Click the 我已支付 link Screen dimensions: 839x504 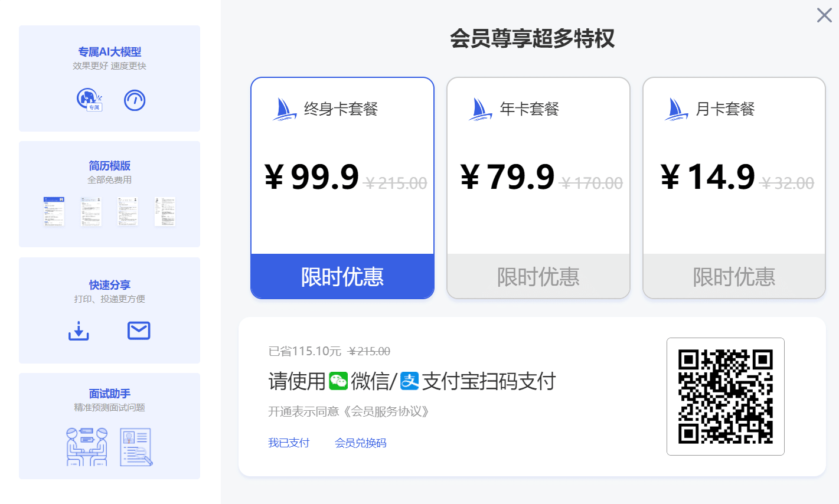(x=289, y=443)
